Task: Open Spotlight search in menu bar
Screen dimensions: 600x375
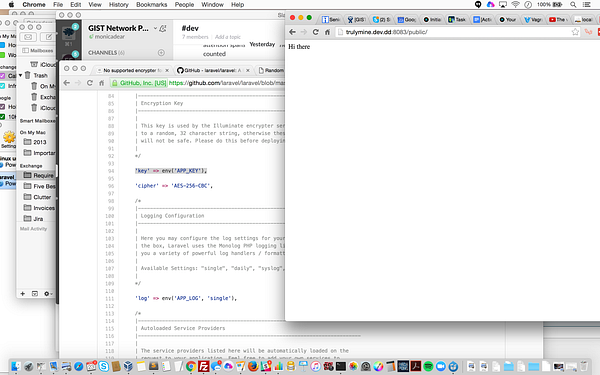Action: 573,5
